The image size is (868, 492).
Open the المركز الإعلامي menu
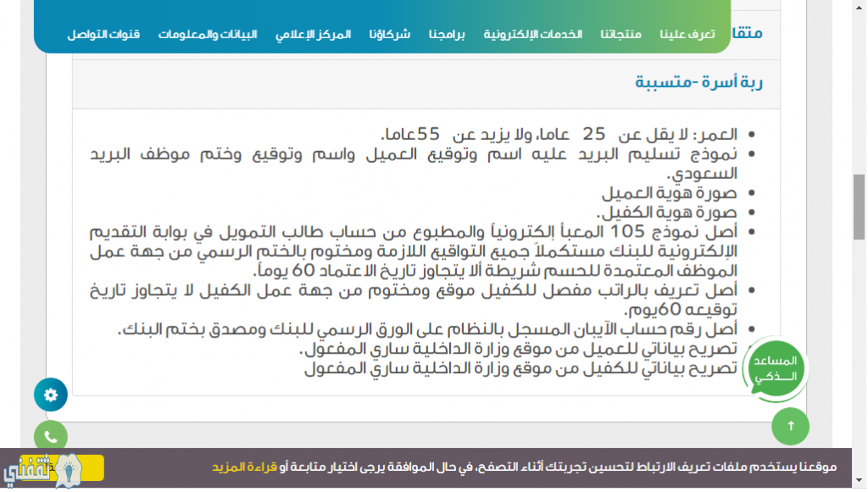(x=314, y=34)
